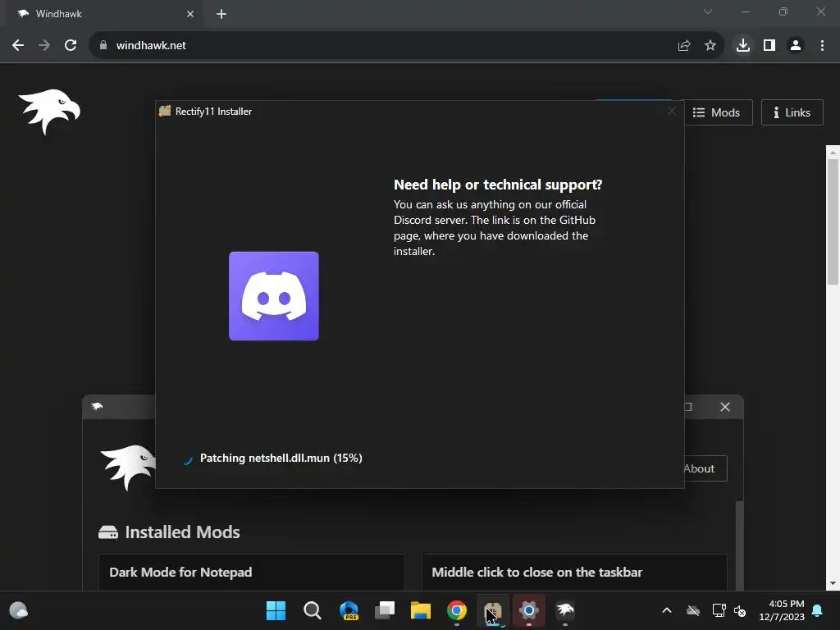Bookmark this page with star icon

tap(710, 46)
